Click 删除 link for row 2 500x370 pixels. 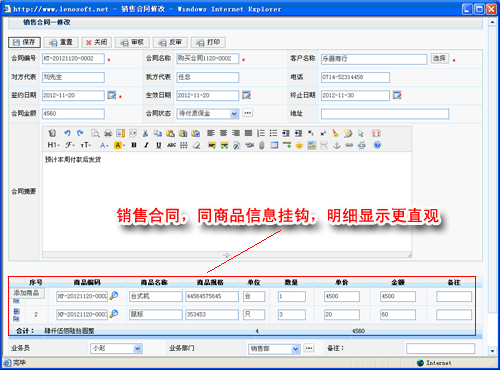pos(16,315)
